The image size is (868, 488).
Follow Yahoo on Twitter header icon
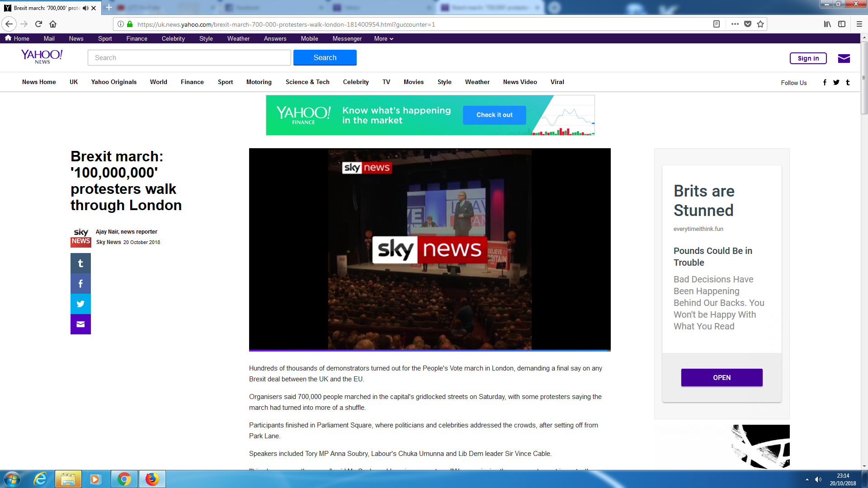click(x=836, y=82)
